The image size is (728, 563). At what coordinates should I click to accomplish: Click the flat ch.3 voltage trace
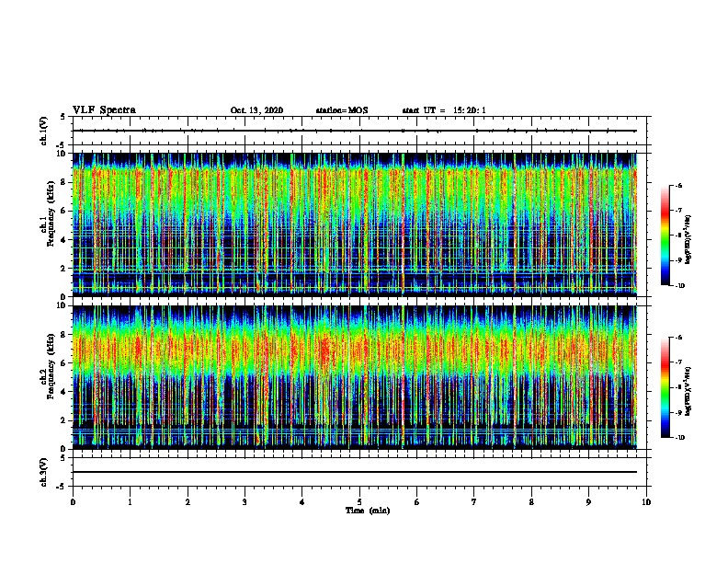pyautogui.click(x=354, y=472)
